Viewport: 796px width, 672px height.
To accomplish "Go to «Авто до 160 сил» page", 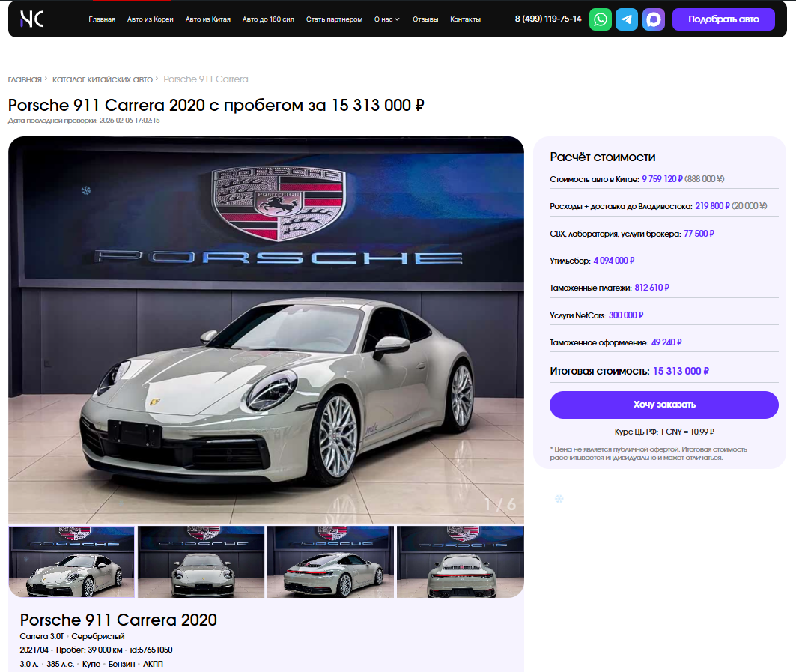I will [268, 19].
